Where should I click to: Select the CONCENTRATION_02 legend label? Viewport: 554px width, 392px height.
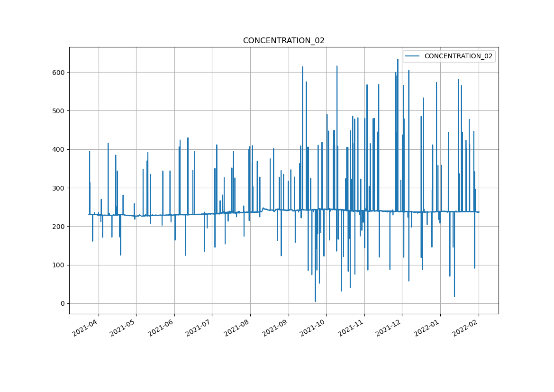click(x=458, y=56)
